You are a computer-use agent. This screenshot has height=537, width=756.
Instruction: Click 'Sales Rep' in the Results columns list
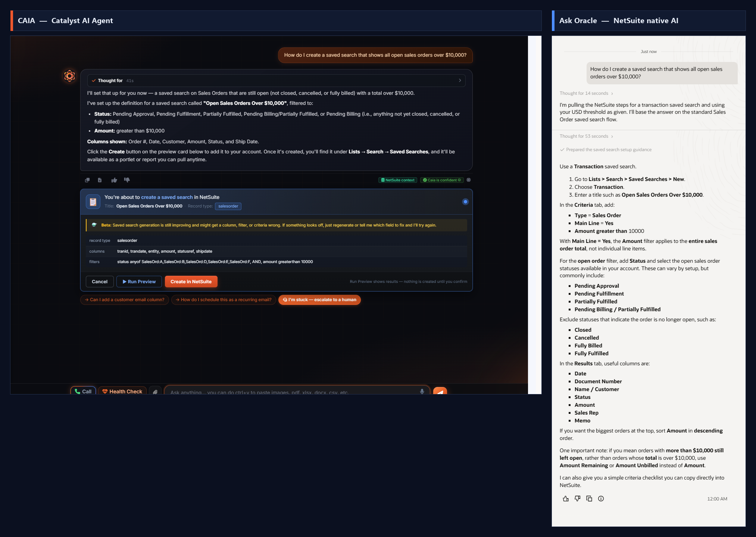586,413
